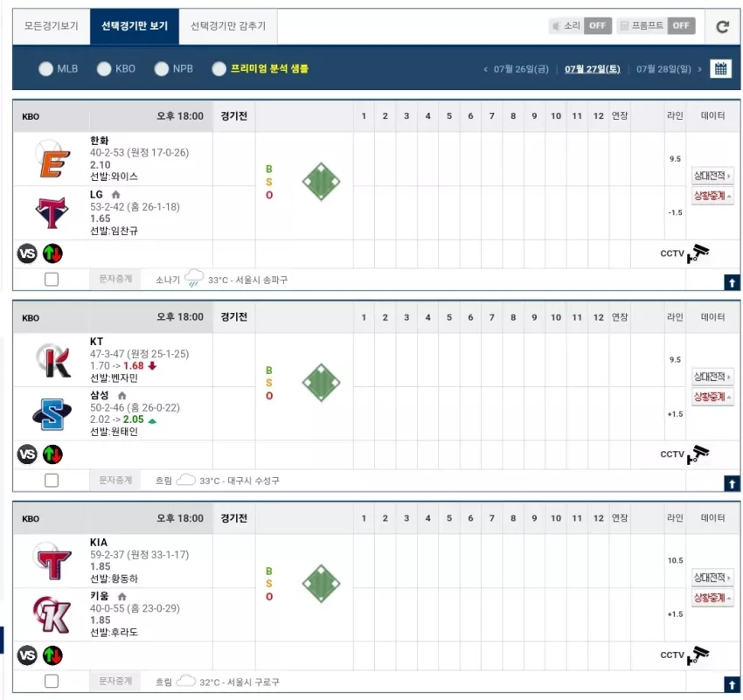The width and height of the screenshot is (743, 700).
Task: Click Hanwha Eagles team logo
Action: (x=52, y=159)
